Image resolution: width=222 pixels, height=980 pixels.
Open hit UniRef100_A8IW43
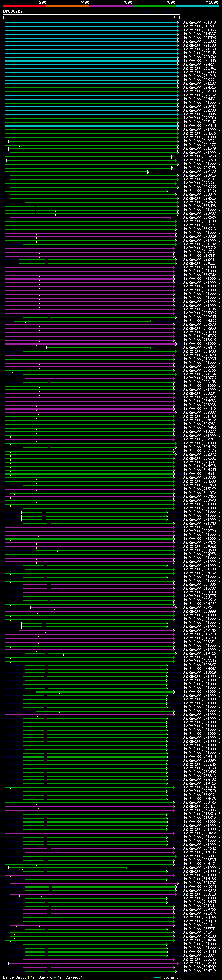click(199, 23)
